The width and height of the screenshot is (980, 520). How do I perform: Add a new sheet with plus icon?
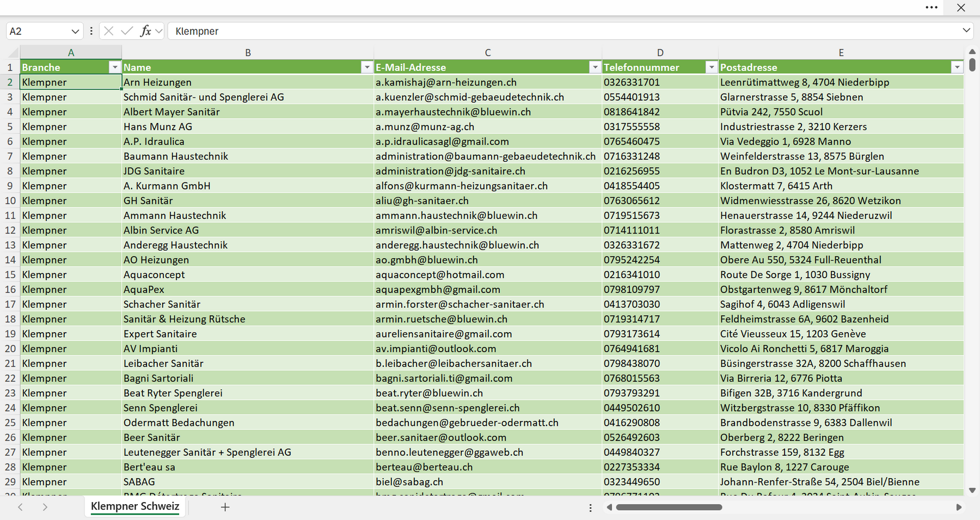coord(225,507)
